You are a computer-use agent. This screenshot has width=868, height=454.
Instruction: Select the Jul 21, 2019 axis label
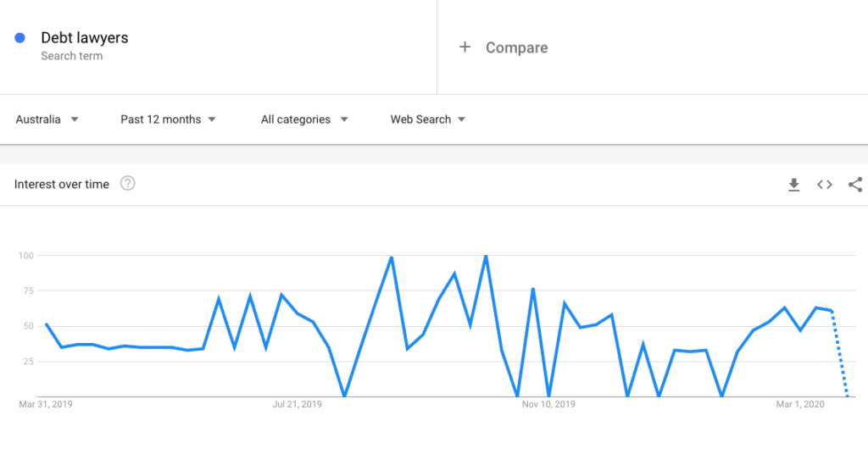click(298, 404)
